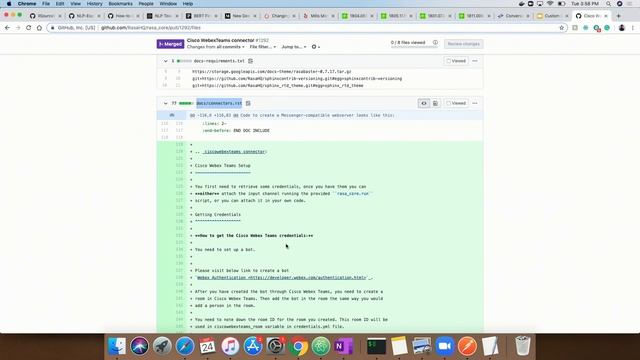Open the Bookmarks menu
Image resolution: width=640 pixels, height=360 pixels.
(x=120, y=4)
